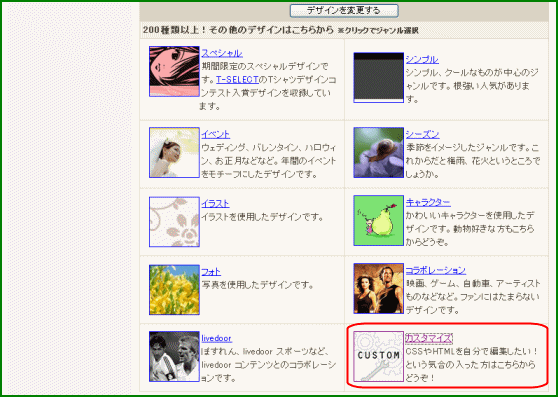Click the ※クリックでジャンル選択 note text
558x397 pixels.
point(378,31)
